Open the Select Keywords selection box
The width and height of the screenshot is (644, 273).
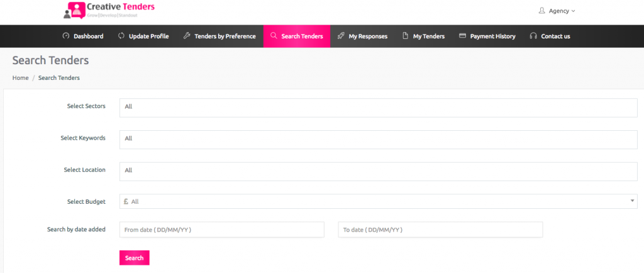click(378, 140)
